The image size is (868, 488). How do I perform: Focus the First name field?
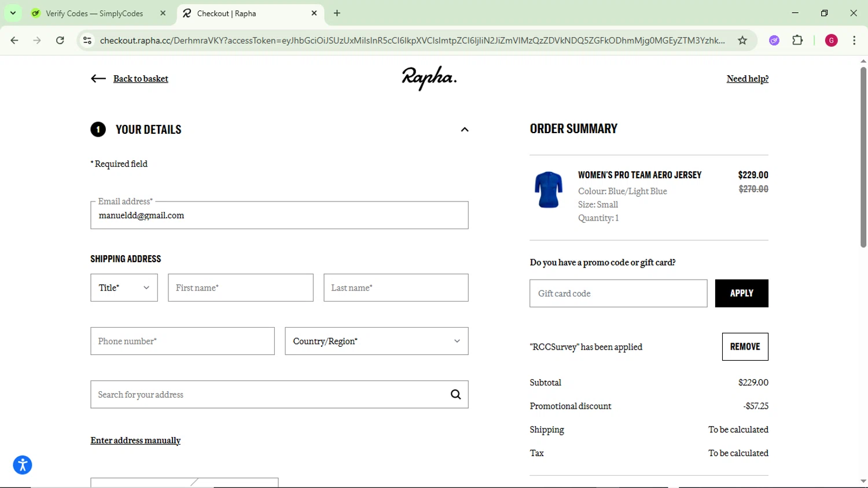pyautogui.click(x=241, y=288)
